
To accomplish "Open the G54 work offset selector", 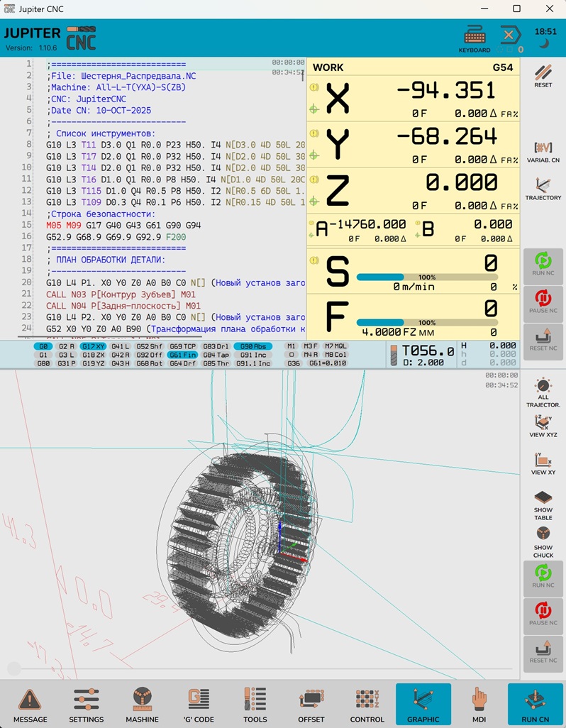I will pos(502,67).
